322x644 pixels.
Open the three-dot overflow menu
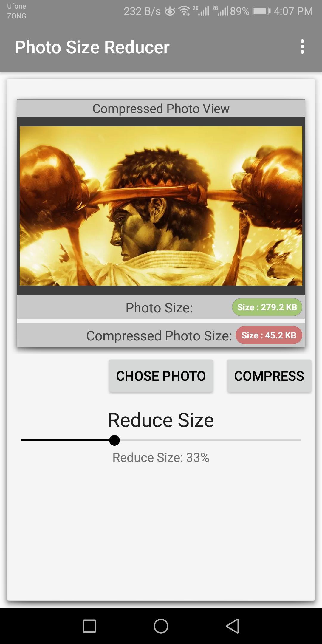302,47
